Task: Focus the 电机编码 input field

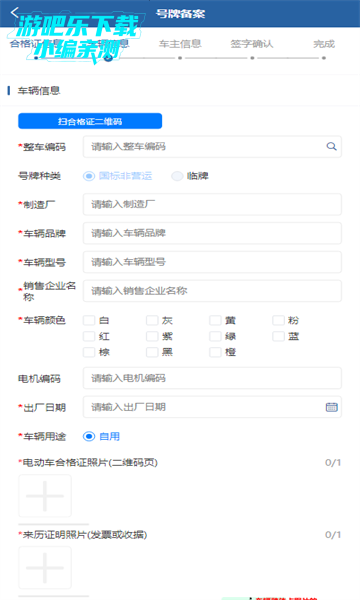Action: click(x=212, y=378)
